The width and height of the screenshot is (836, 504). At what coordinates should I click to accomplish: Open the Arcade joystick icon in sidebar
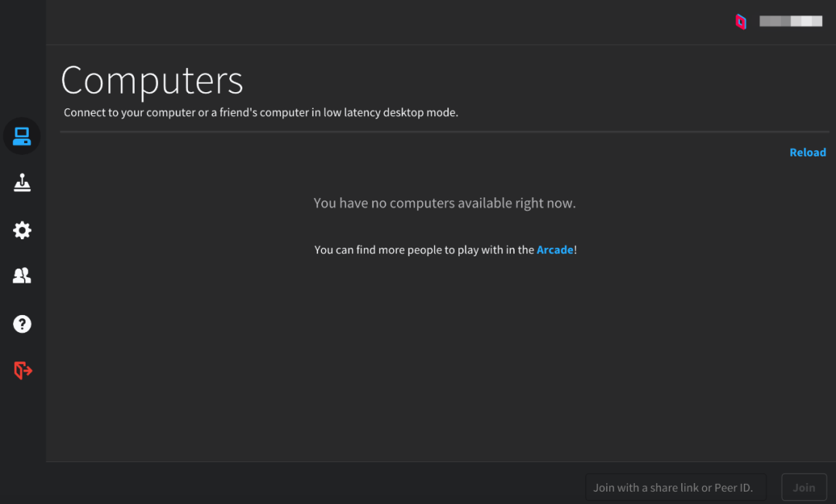[22, 183]
